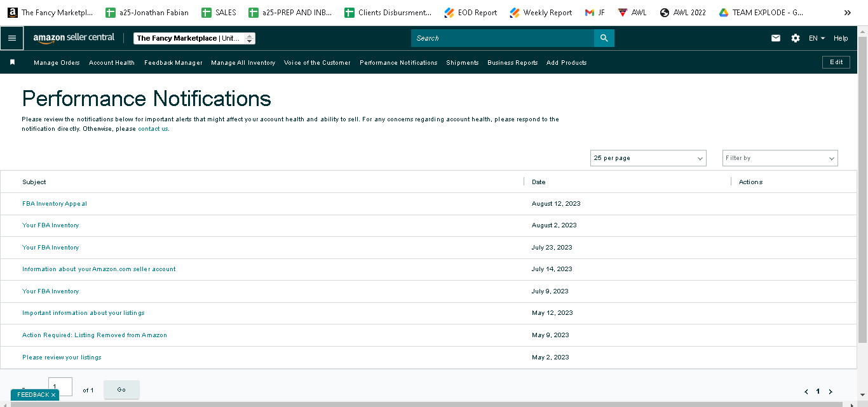Open the hamburger navigation menu
This screenshot has width=868, height=407.
pyautogui.click(x=12, y=38)
